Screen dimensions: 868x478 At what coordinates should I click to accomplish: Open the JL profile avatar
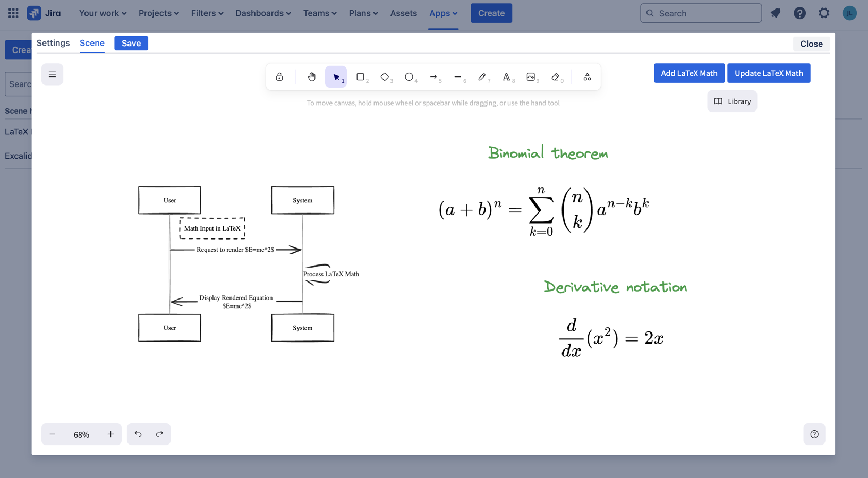(849, 13)
